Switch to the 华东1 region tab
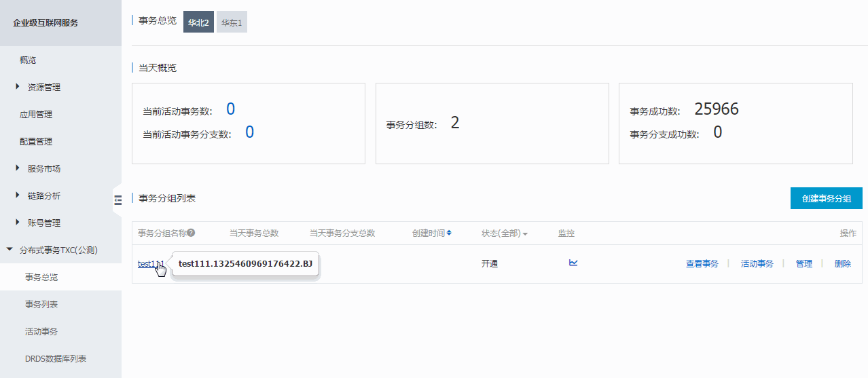Image resolution: width=868 pixels, height=378 pixels. [x=232, y=22]
